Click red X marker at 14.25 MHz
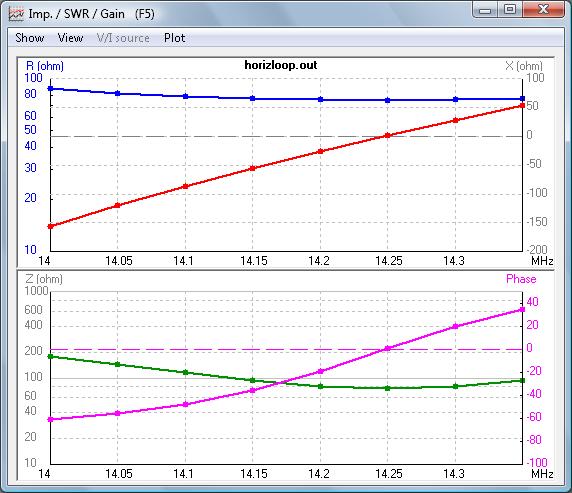This screenshot has width=572, height=493. (x=388, y=135)
